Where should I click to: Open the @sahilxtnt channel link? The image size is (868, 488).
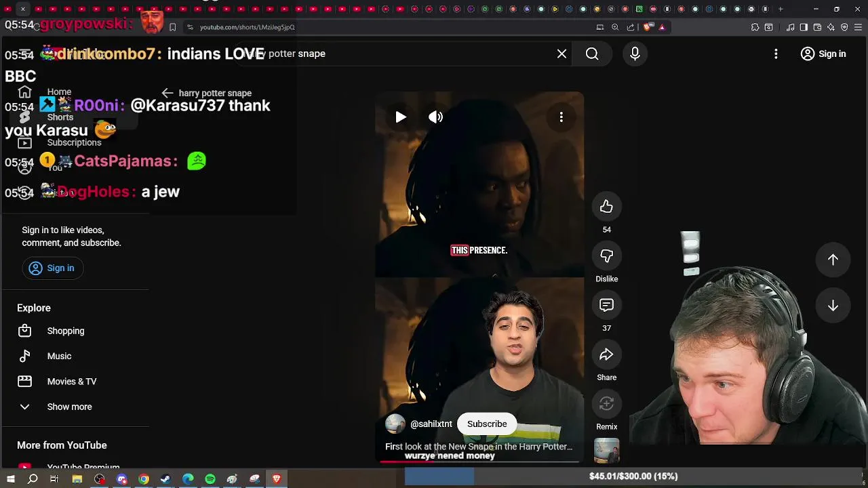pyautogui.click(x=431, y=424)
